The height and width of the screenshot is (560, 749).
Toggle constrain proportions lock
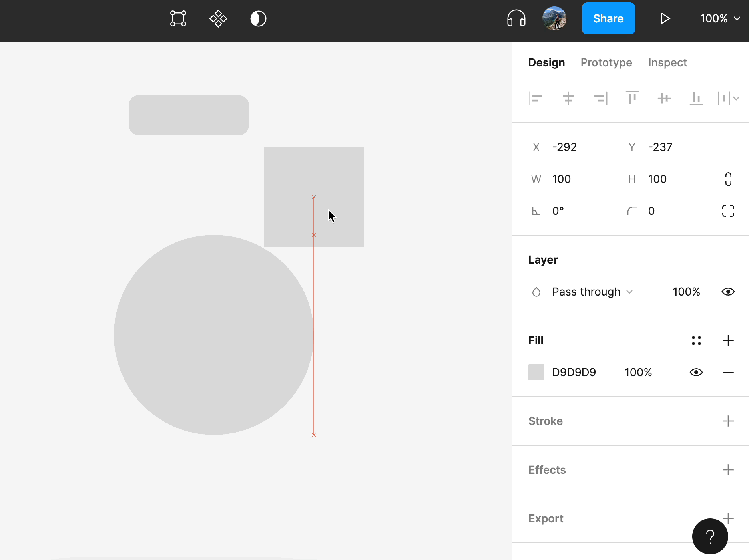pyautogui.click(x=728, y=179)
